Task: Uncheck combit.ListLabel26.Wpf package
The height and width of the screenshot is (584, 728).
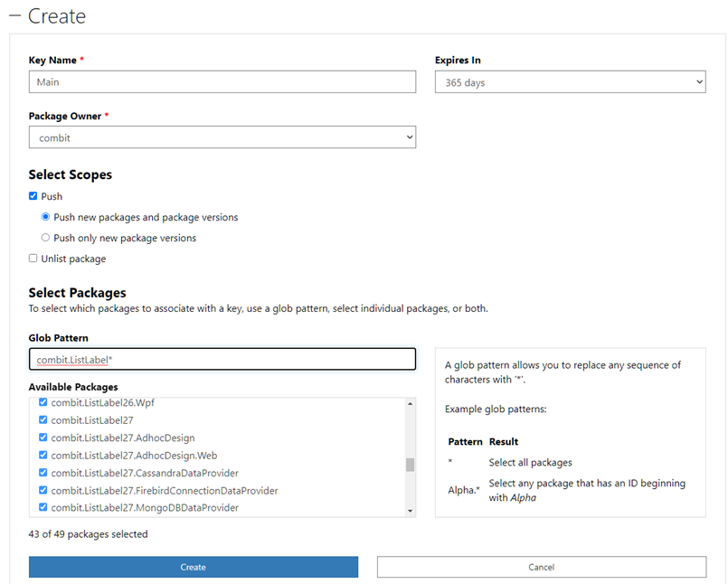Action: (42, 403)
